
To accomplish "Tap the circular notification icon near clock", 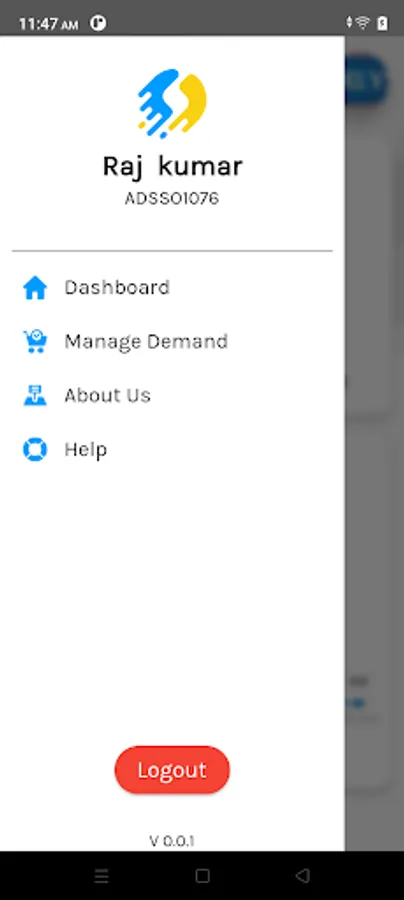I will [x=98, y=24].
